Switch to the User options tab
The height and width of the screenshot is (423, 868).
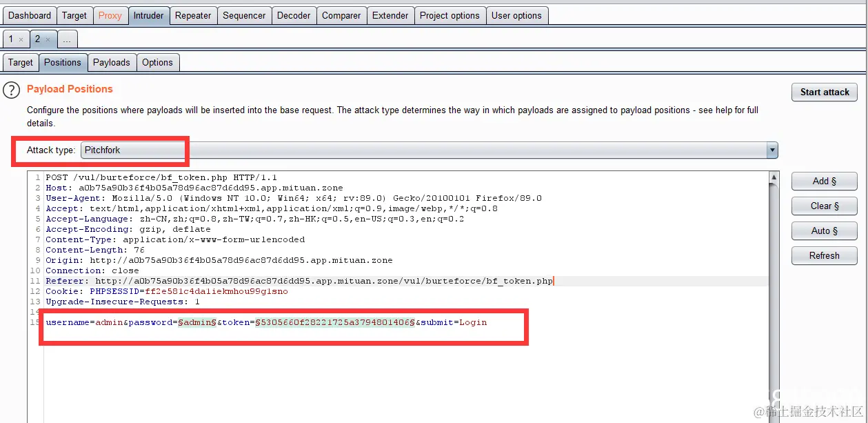click(x=517, y=15)
